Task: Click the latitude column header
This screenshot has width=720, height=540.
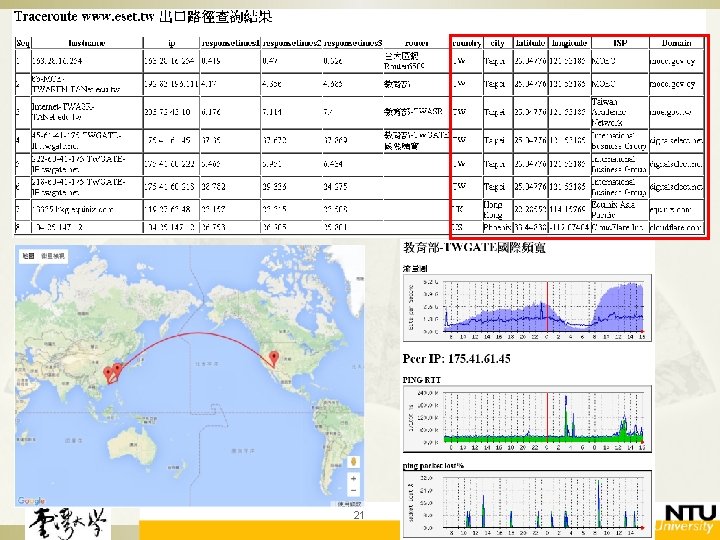Action: (x=530, y=43)
